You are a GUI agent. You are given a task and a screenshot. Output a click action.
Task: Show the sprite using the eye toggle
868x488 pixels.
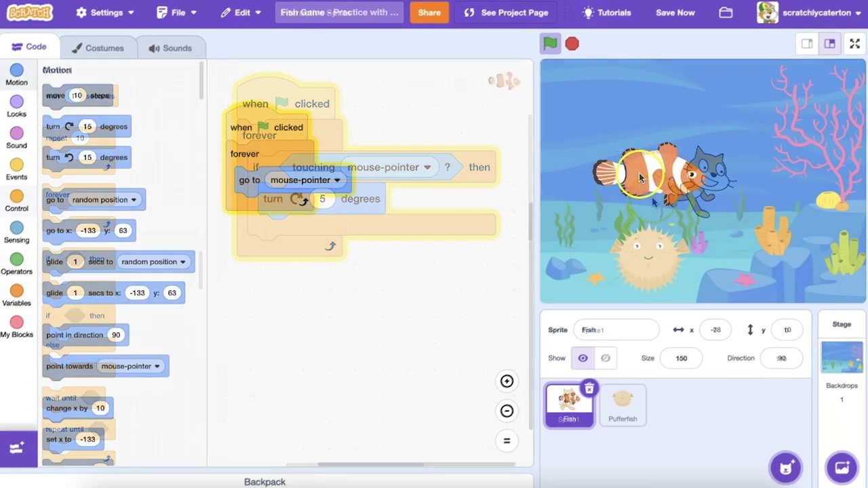583,358
